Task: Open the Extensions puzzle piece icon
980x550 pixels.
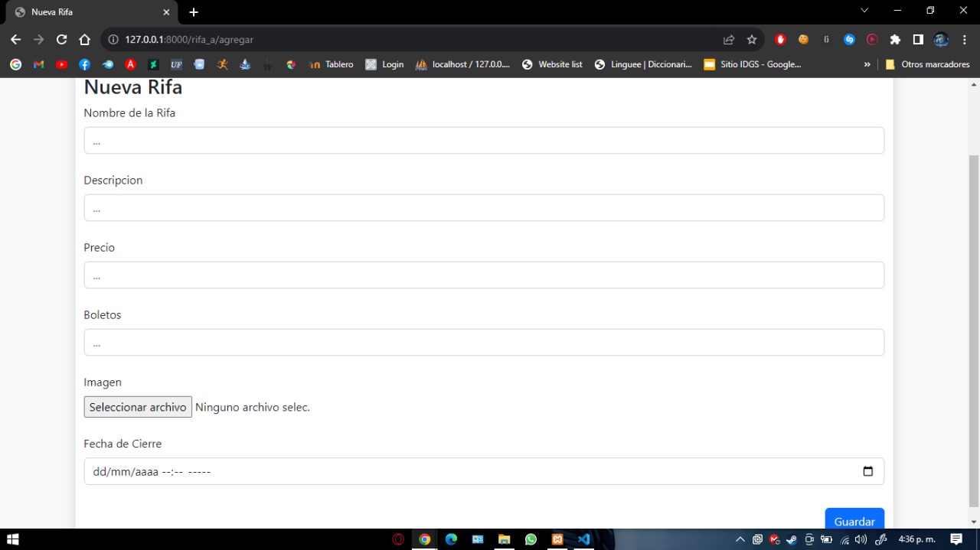Action: [x=895, y=40]
